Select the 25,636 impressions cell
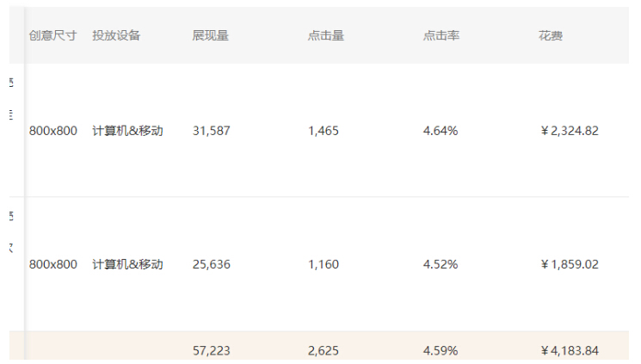 pos(212,264)
